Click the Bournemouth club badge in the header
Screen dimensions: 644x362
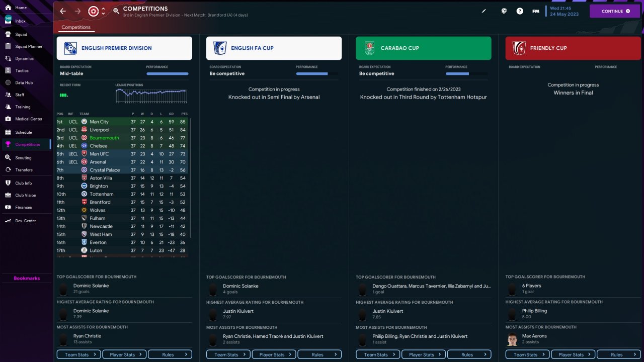pos(94,11)
